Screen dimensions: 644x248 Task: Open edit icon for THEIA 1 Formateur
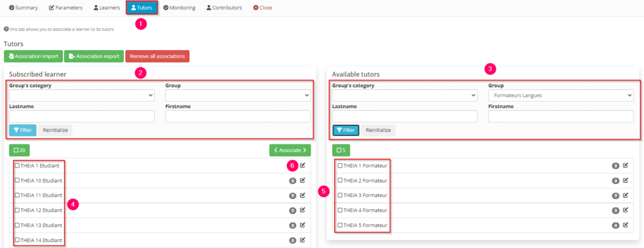[626, 165]
